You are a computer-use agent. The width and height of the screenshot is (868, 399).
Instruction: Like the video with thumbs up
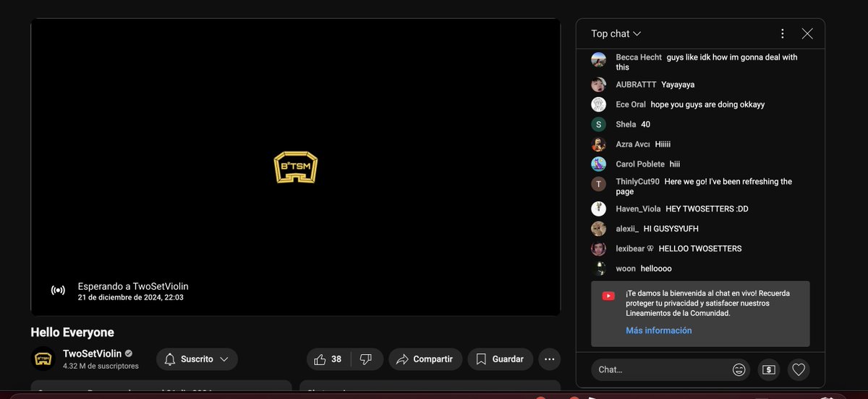328,359
